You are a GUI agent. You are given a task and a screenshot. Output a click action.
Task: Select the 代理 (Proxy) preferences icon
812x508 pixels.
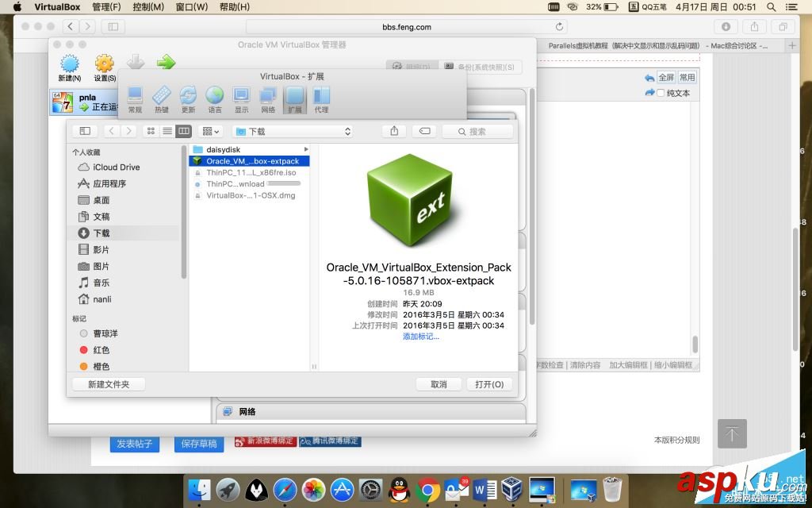321,100
